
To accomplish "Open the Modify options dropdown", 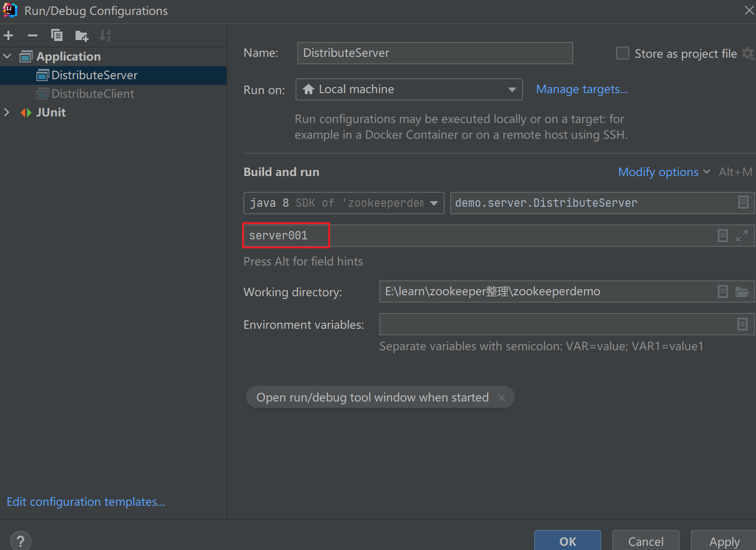I will [x=663, y=172].
